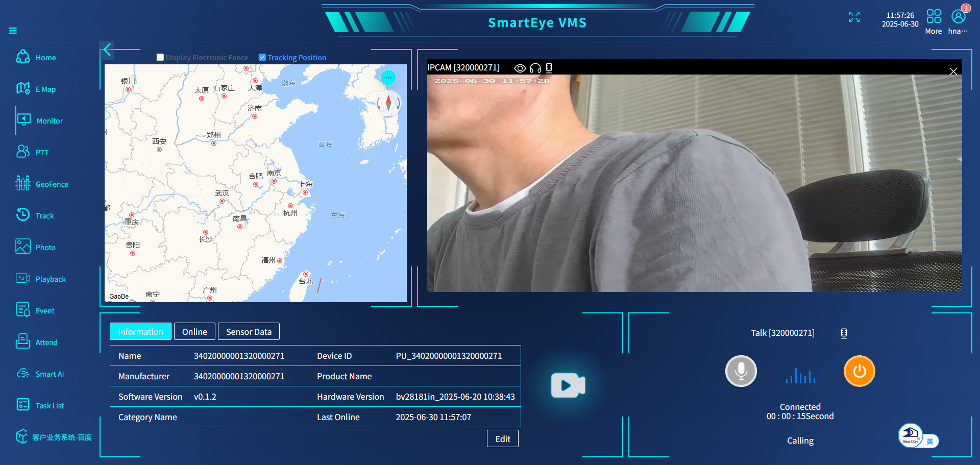Switch to the Sensor Data tab

pos(249,332)
